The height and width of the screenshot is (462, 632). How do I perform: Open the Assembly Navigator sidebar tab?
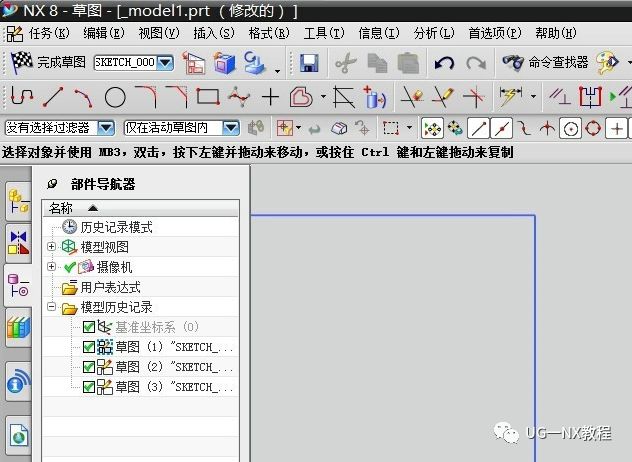click(18, 201)
